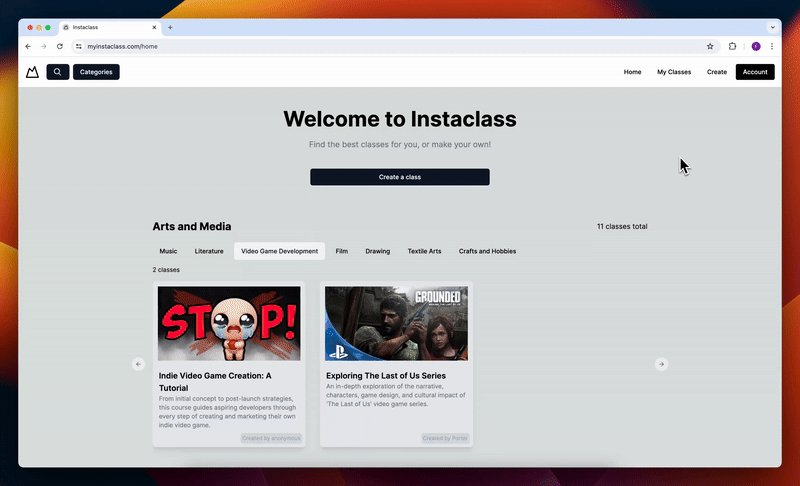The height and width of the screenshot is (486, 800).
Task: Click the Create a class button
Action: pyautogui.click(x=400, y=177)
